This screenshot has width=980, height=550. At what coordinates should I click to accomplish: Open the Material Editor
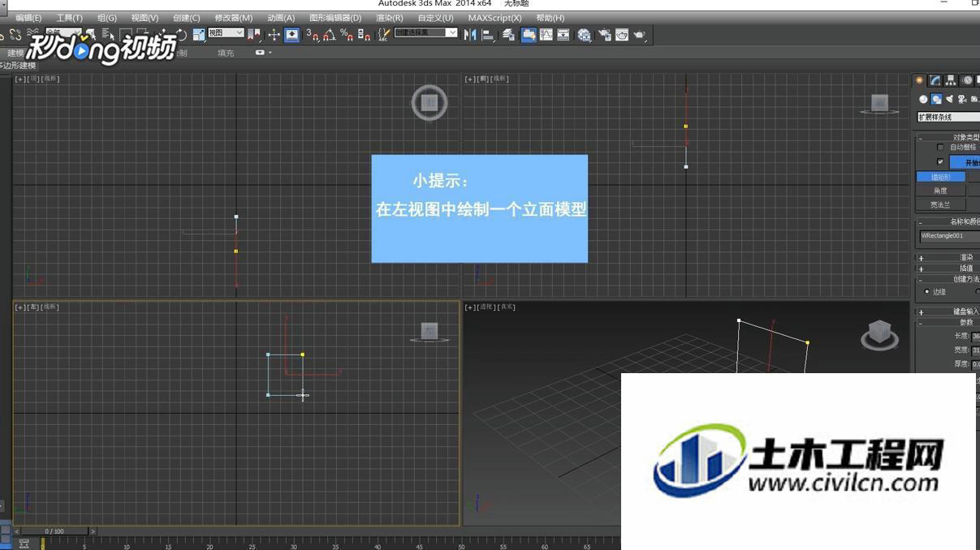point(585,35)
